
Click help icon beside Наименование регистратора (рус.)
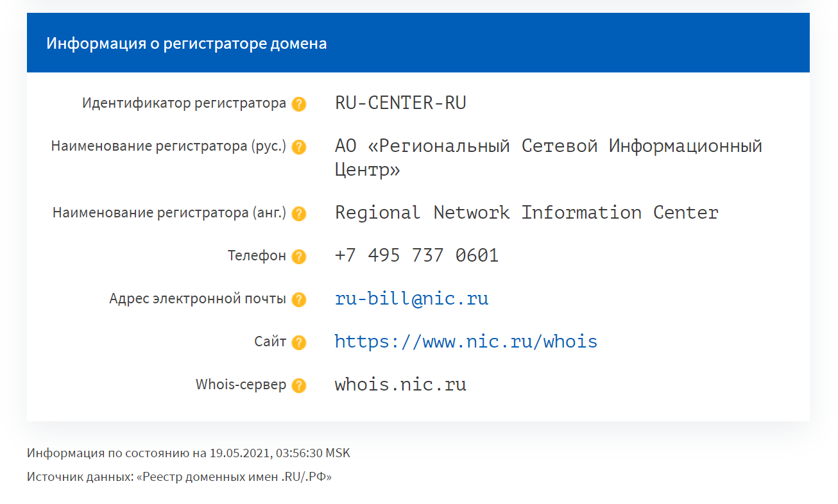(299, 147)
